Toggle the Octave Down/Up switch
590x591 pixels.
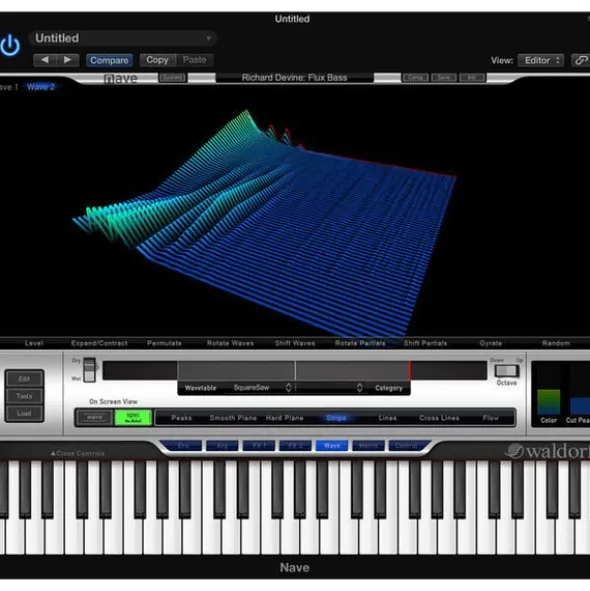coord(506,371)
